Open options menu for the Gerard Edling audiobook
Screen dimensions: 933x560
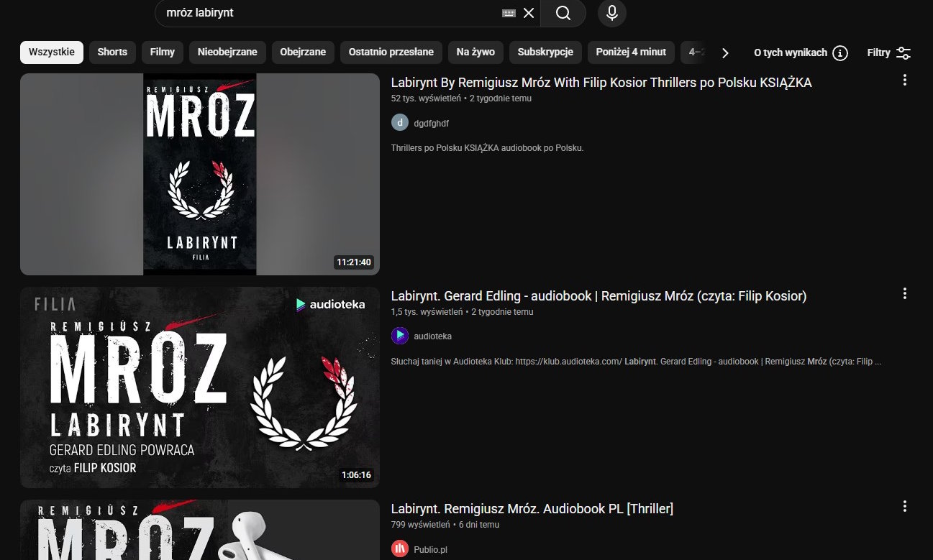pos(904,293)
